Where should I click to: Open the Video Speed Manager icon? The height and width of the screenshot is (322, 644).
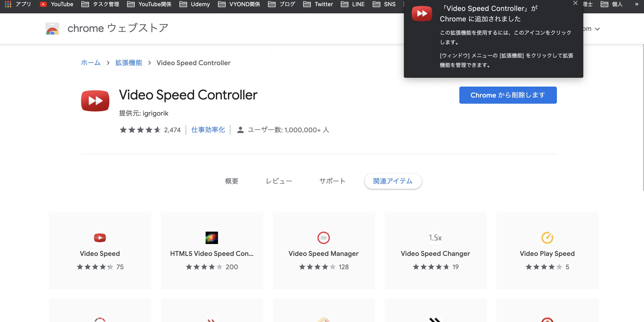323,238
